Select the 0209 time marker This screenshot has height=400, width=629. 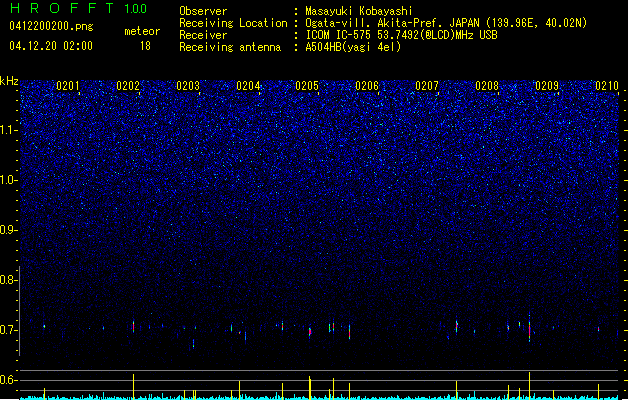547,86
